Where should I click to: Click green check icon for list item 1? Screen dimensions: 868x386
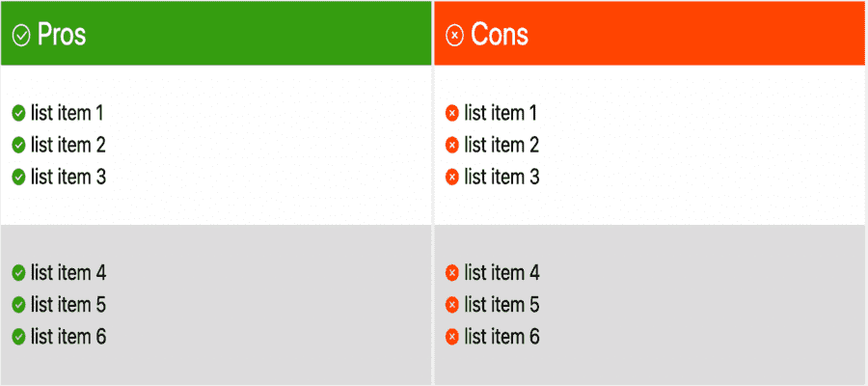pyautogui.click(x=18, y=114)
